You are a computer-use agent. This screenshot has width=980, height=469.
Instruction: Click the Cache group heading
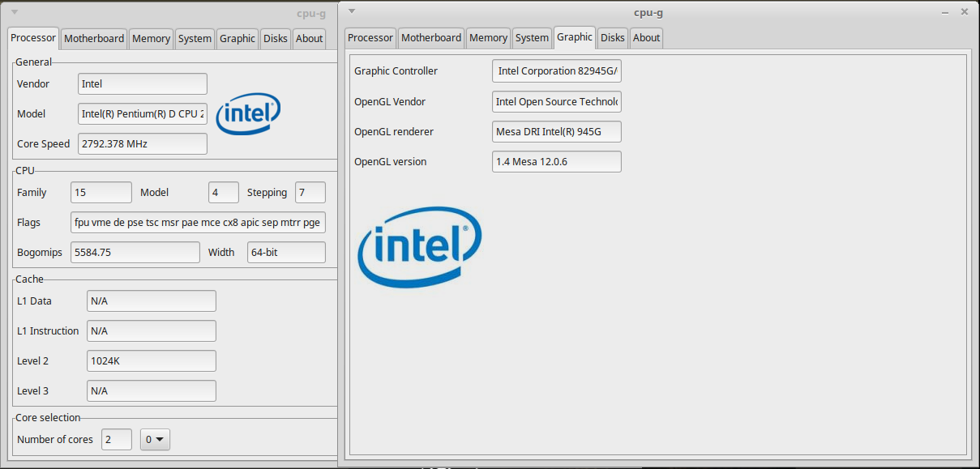coord(29,279)
